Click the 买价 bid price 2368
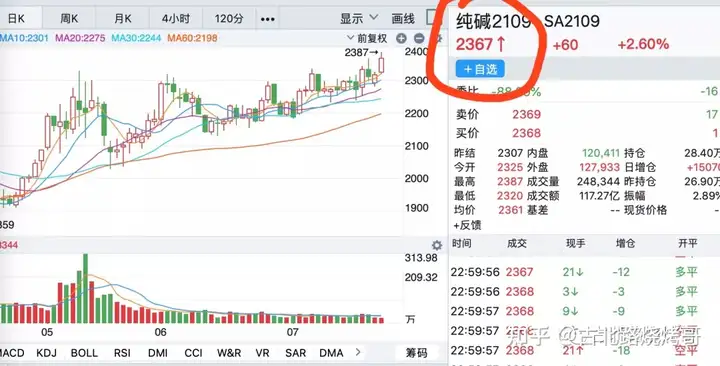Image resolution: width=720 pixels, height=366 pixels. 527,133
